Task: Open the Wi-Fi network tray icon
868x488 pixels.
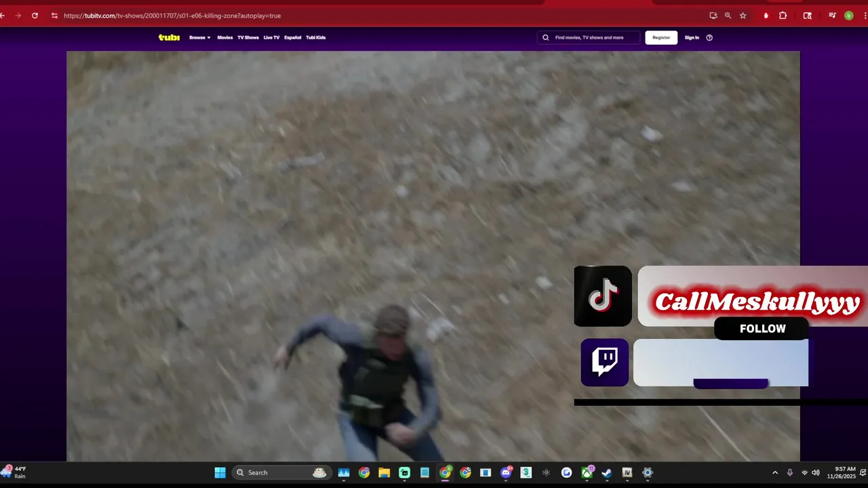Action: point(804,472)
